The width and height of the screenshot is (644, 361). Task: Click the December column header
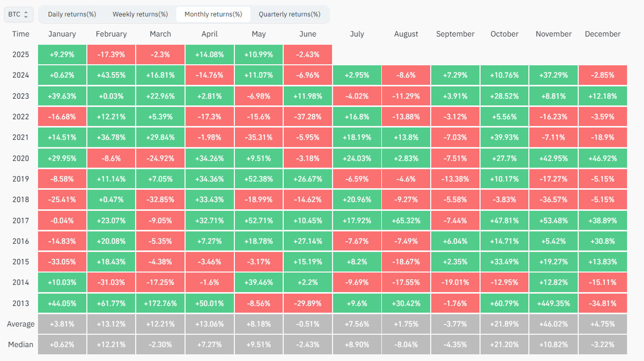click(602, 34)
